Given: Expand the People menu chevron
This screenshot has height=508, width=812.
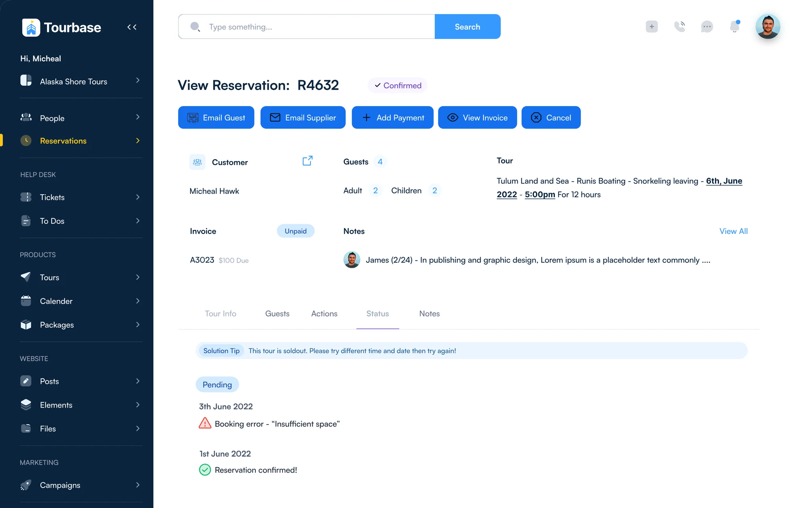Looking at the screenshot, I should coord(138,117).
